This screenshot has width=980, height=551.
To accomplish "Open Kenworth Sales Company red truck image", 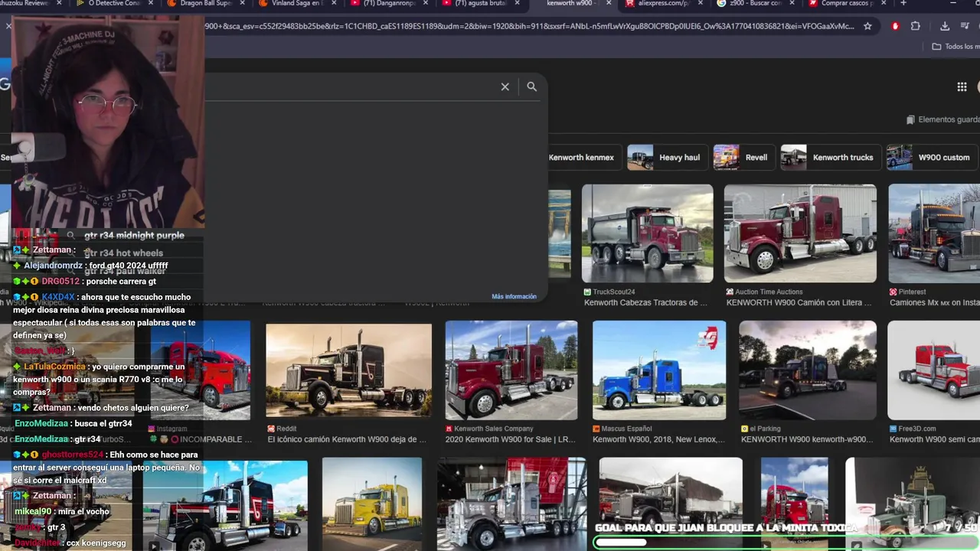I will tap(511, 370).
